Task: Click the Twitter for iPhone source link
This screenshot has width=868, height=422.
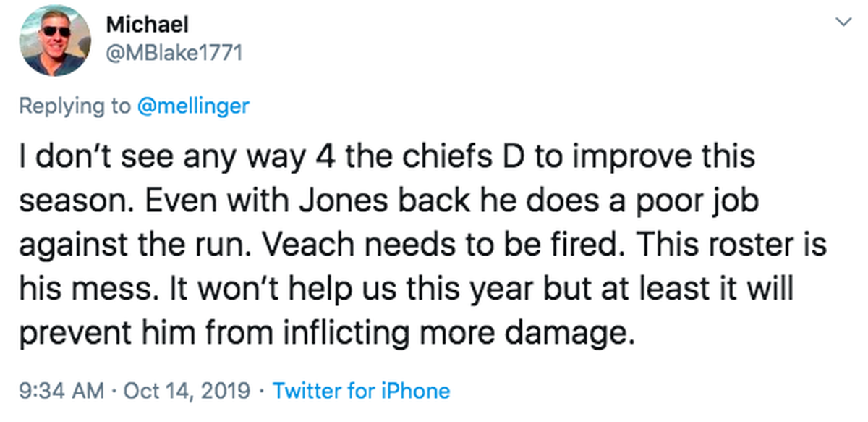Action: click(362, 392)
